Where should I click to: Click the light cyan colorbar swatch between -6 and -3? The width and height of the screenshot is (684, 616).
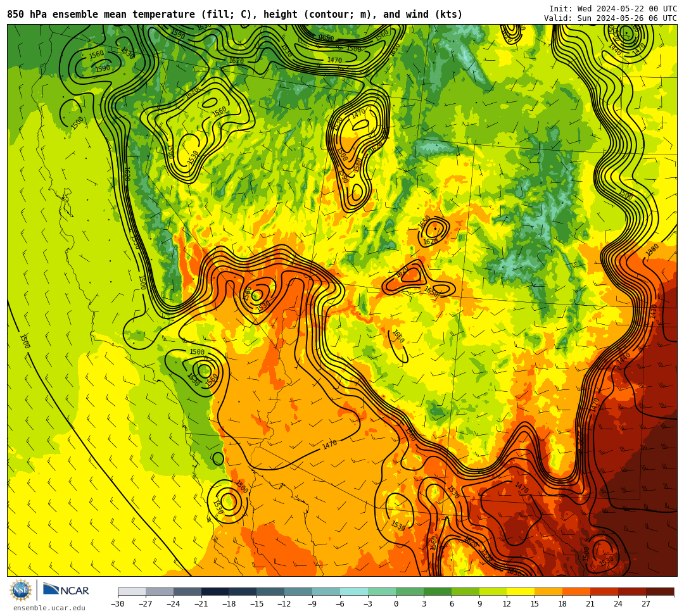[354, 591]
